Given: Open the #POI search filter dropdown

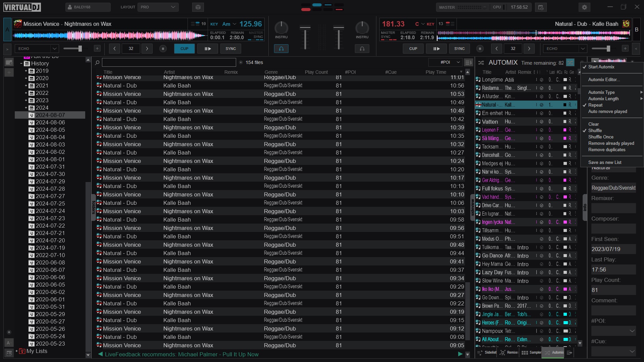Looking at the screenshot, I should coord(445,62).
